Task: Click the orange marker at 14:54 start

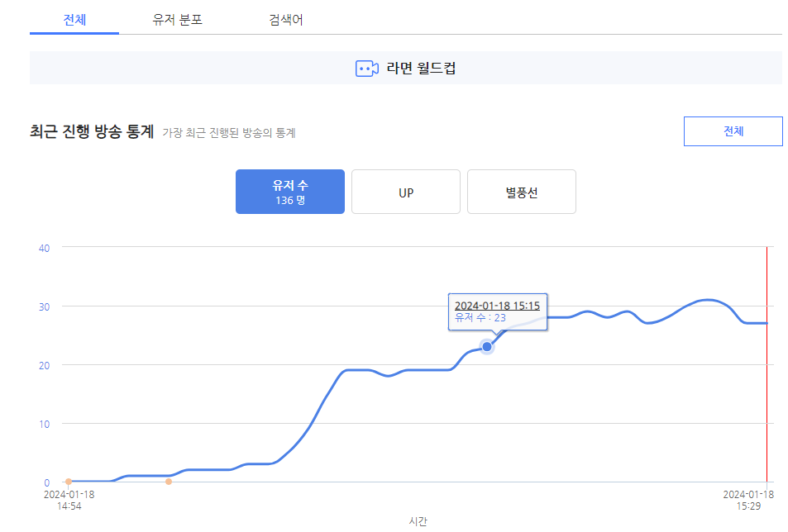Action: pos(69,482)
